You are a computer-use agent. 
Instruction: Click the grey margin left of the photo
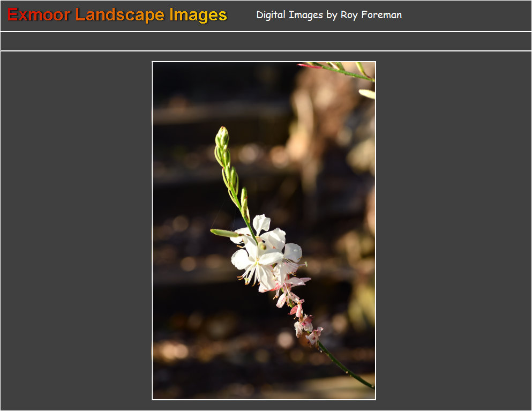pos(75,230)
